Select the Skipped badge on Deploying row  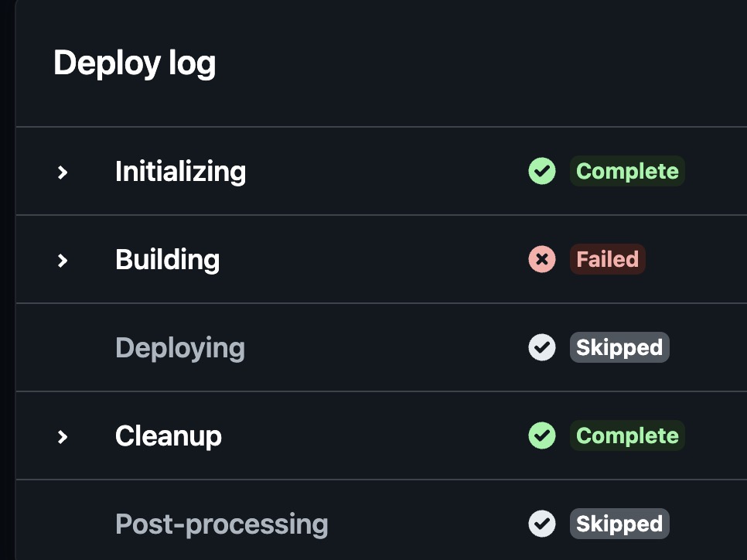point(619,347)
